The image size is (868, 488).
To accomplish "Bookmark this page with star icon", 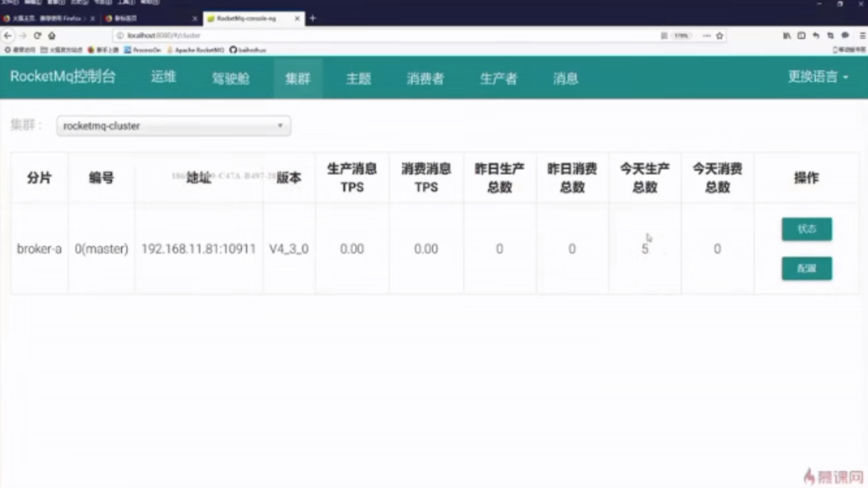I will pyautogui.click(x=720, y=36).
